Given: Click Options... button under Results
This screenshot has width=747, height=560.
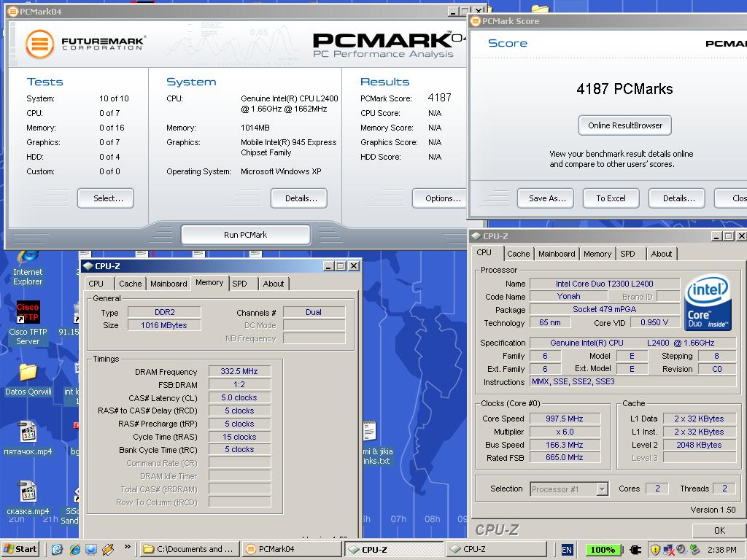Looking at the screenshot, I should [440, 198].
